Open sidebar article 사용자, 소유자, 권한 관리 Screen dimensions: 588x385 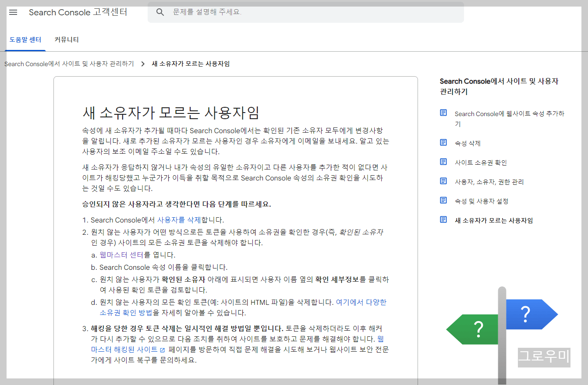click(x=489, y=182)
